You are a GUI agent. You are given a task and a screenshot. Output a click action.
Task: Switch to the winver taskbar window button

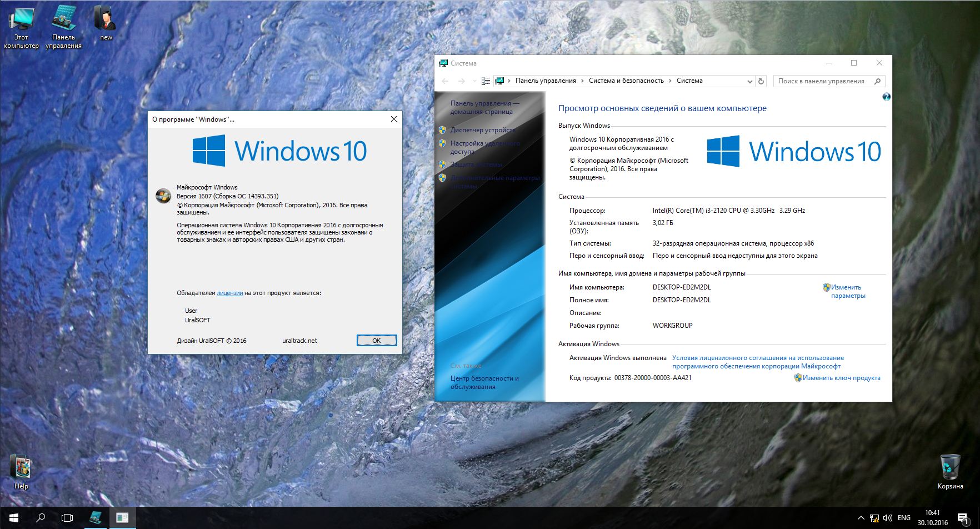[x=122, y=518]
